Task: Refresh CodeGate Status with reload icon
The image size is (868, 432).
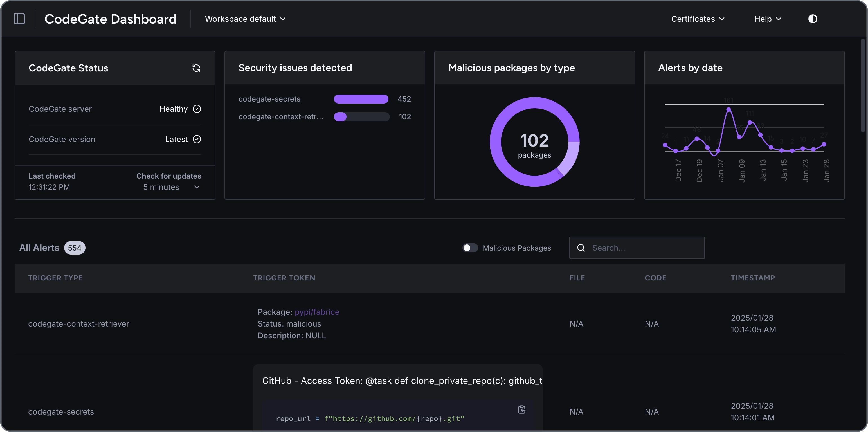Action: pyautogui.click(x=196, y=68)
